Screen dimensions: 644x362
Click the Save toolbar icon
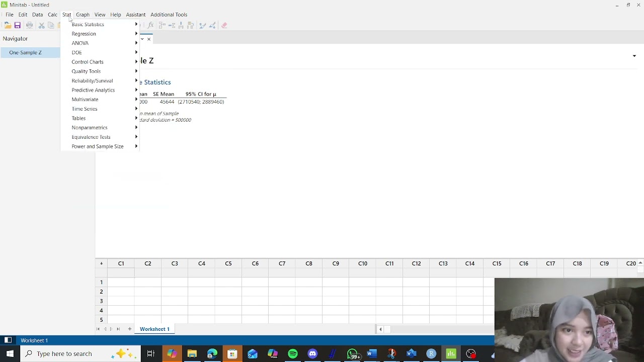[17, 25]
